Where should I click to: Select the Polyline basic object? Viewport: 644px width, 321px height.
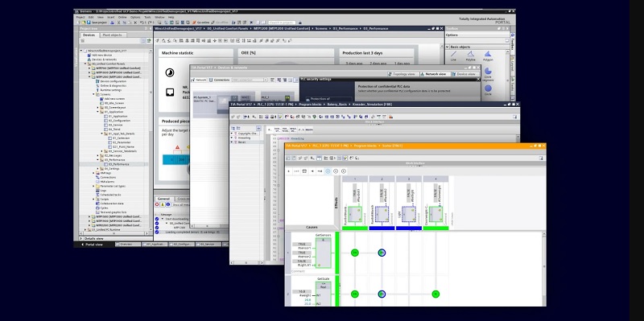click(x=471, y=56)
